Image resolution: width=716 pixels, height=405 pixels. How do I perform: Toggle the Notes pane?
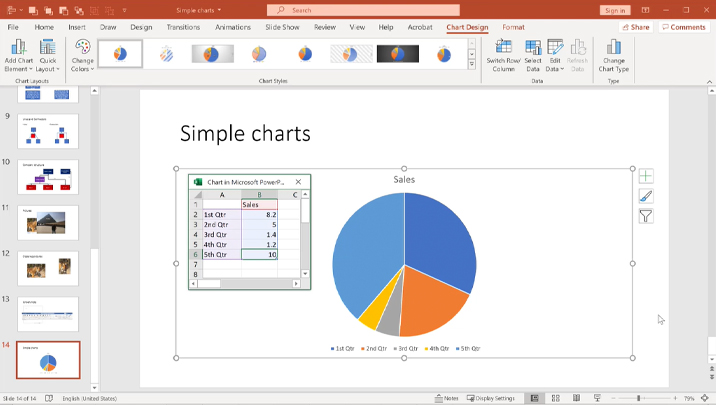446,398
